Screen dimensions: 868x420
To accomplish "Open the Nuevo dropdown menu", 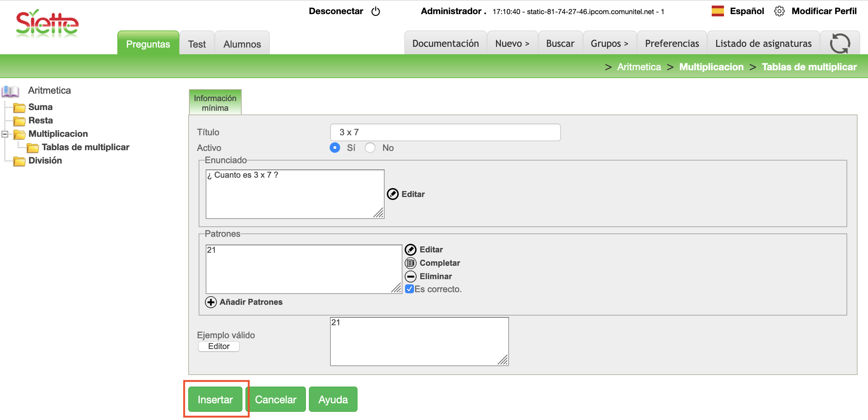I will pyautogui.click(x=512, y=43).
